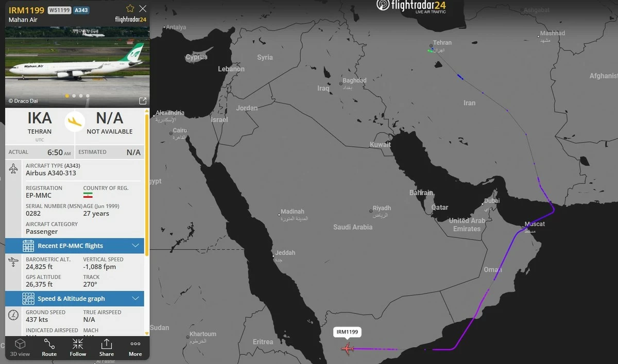Close the IRM1199 flight panel
This screenshot has width=618, height=364.
pos(143,9)
